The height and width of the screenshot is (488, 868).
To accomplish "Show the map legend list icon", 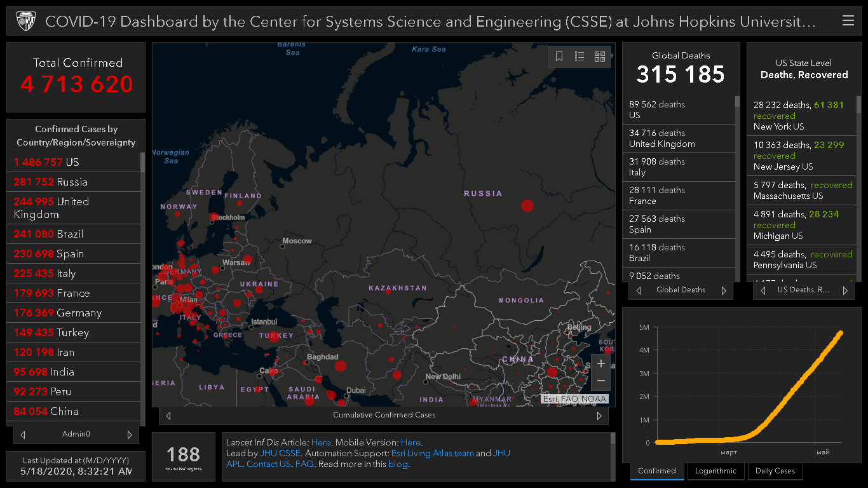I will pos(580,57).
